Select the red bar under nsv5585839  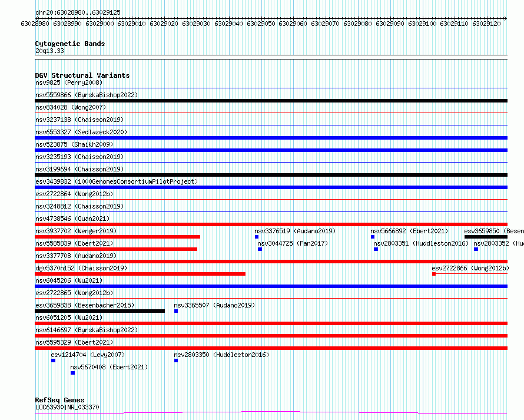click(116, 249)
